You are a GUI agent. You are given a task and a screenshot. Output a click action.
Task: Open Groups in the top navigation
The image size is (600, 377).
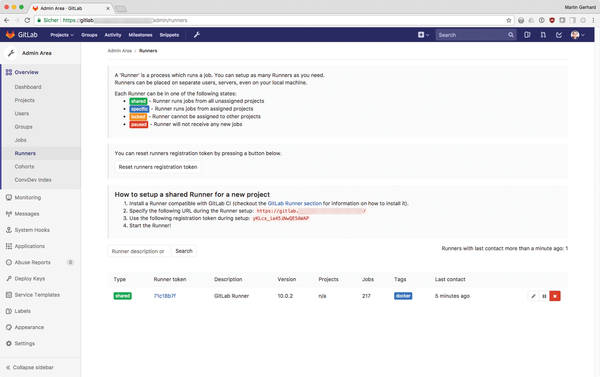(89, 35)
